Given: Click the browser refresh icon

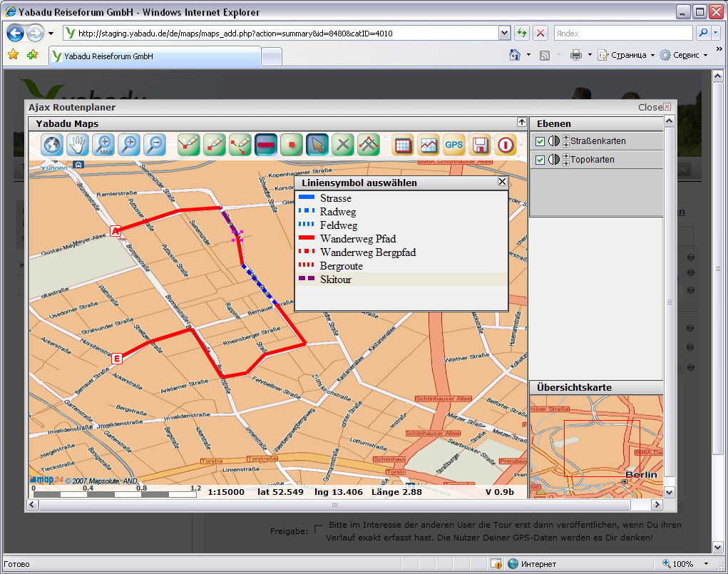Looking at the screenshot, I should (x=522, y=33).
